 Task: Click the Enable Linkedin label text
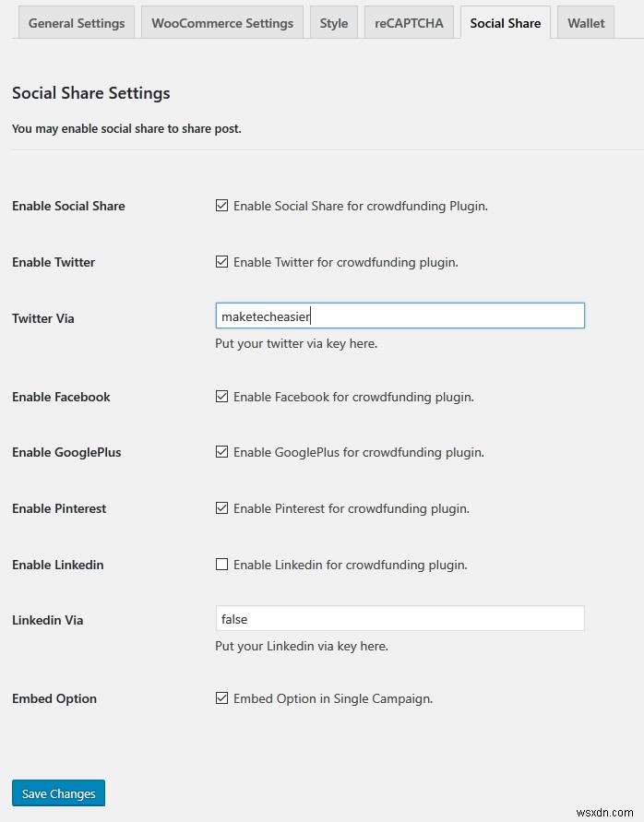(x=57, y=565)
